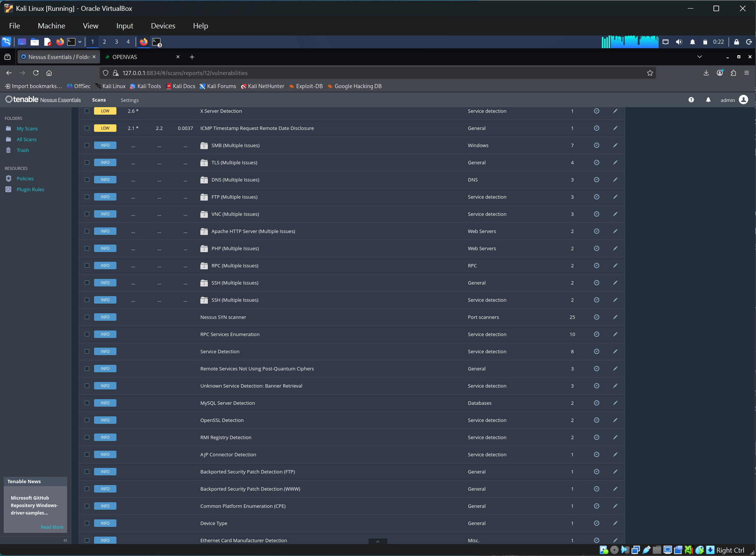Bookmark this page with the star icon
756x556 pixels.
650,73
